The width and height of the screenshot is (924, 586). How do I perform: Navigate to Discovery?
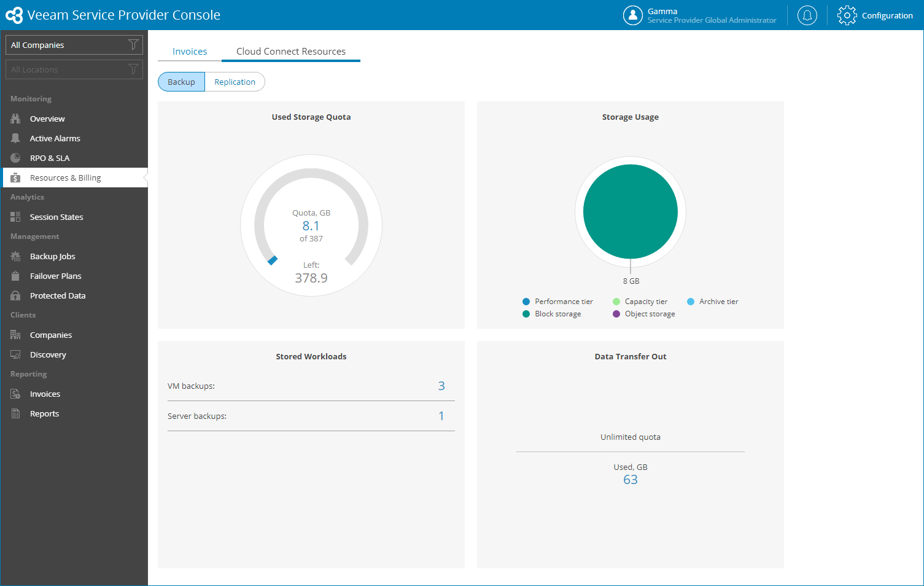pos(74,354)
